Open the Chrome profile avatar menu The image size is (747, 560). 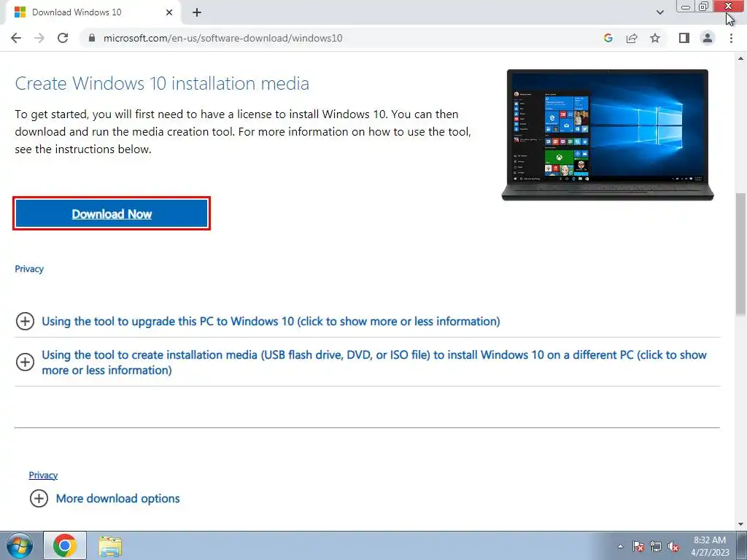pyautogui.click(x=708, y=38)
